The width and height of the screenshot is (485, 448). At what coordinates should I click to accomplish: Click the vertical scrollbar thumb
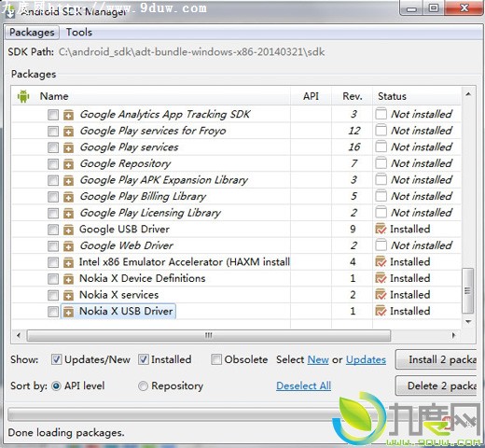[467, 291]
